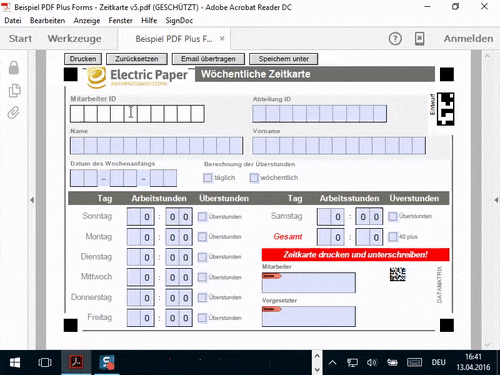Open the Datei menu
The height and width of the screenshot is (375, 500).
[x=13, y=21]
